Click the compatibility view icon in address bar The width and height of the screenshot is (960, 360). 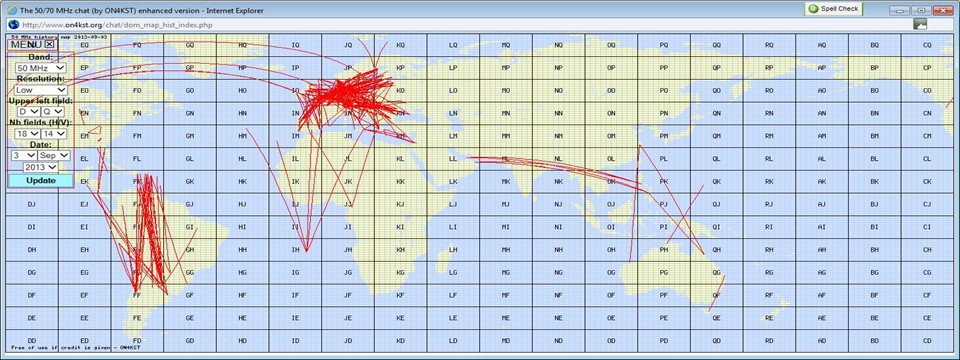pyautogui.click(x=920, y=24)
